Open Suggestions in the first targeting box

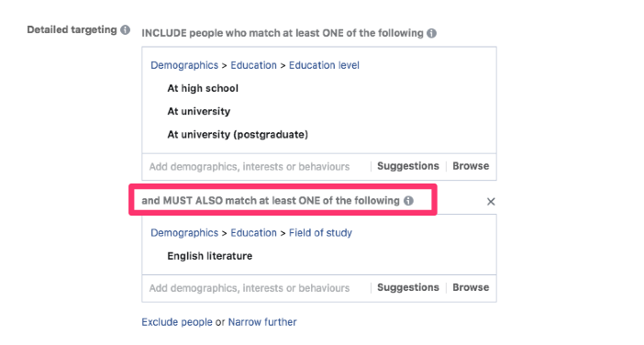[x=408, y=166]
